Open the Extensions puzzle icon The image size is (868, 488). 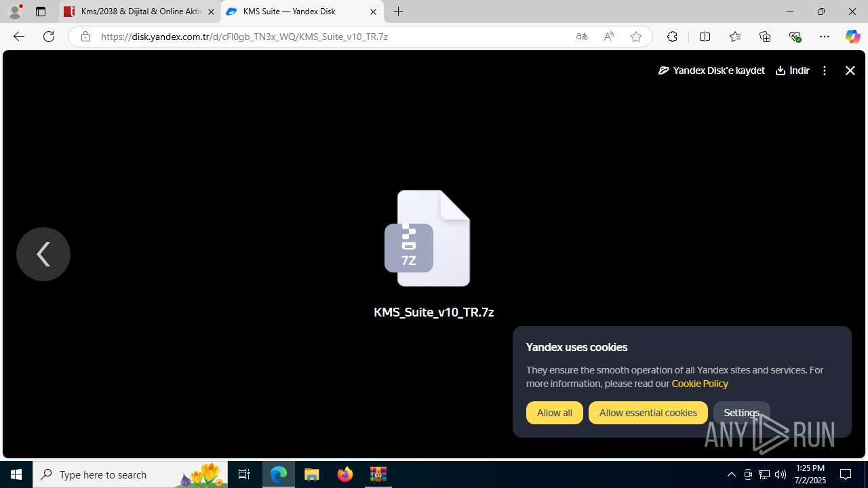pyautogui.click(x=672, y=37)
